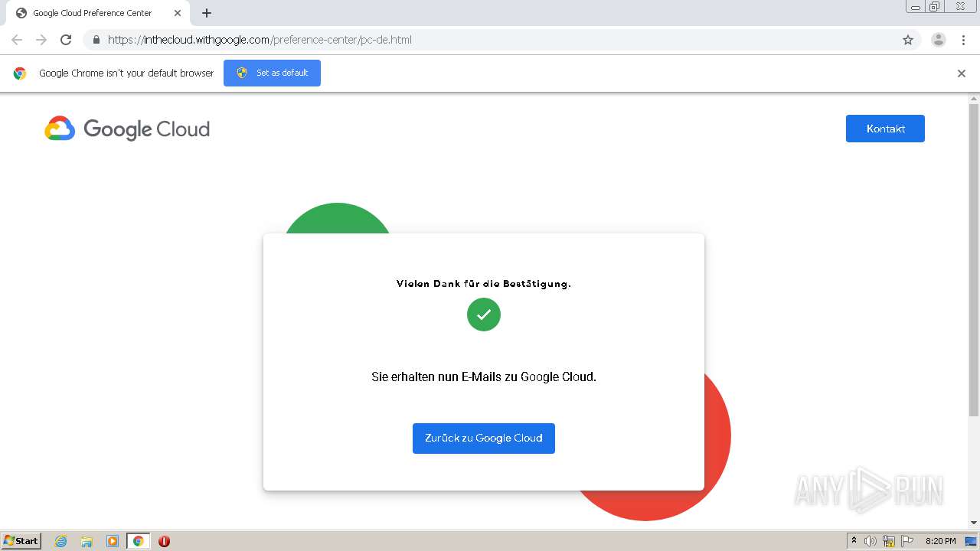
Task: Show hidden system tray icons
Action: coord(854,541)
